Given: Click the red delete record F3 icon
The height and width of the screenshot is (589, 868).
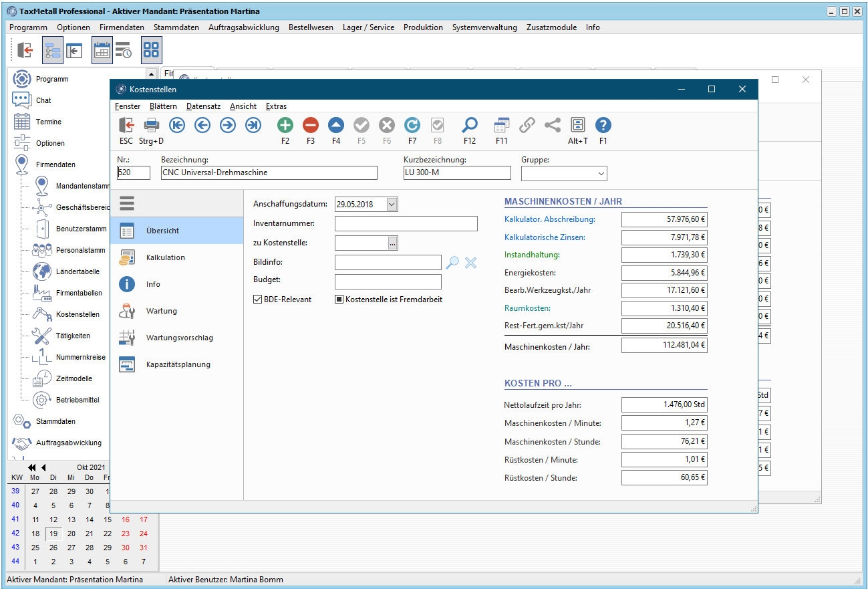Looking at the screenshot, I should click(311, 125).
